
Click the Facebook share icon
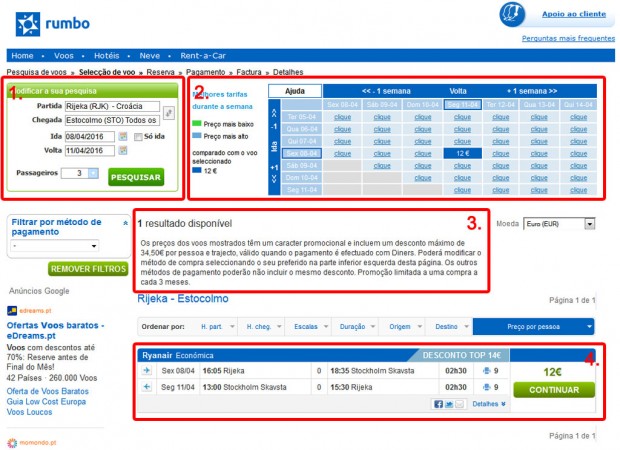[438, 404]
